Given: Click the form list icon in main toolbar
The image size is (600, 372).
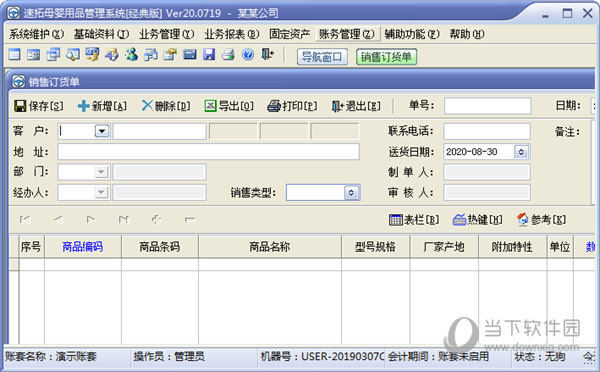Looking at the screenshot, I should (34, 55).
